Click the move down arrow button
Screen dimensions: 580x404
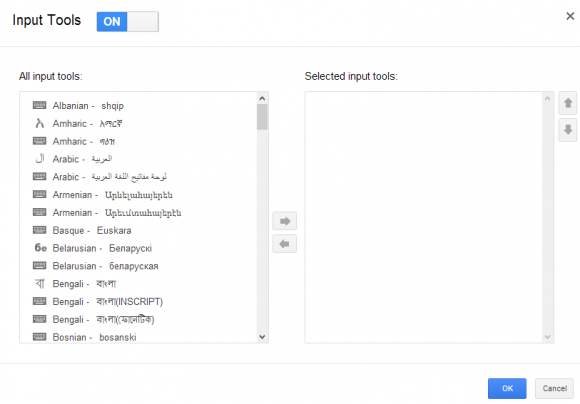pos(568,130)
